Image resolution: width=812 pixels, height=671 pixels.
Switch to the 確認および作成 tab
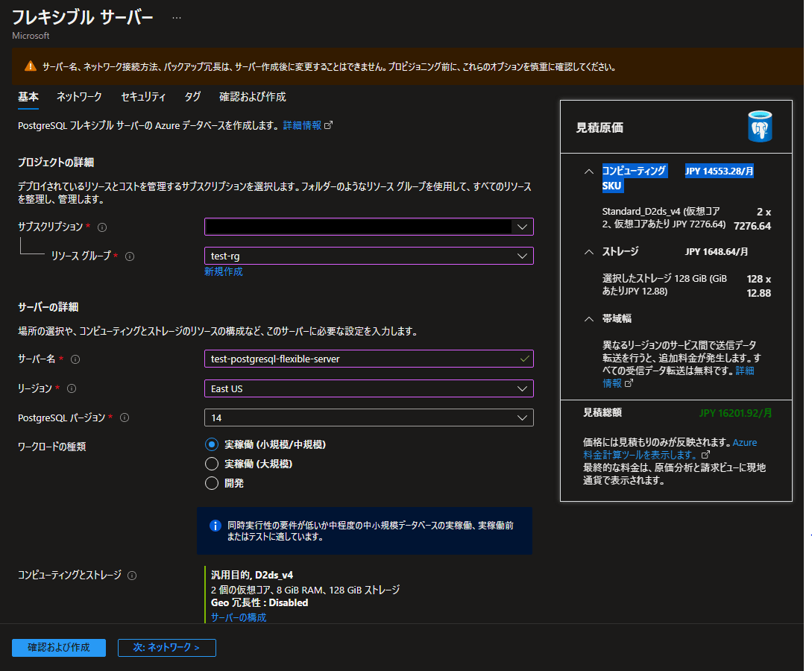(253, 97)
